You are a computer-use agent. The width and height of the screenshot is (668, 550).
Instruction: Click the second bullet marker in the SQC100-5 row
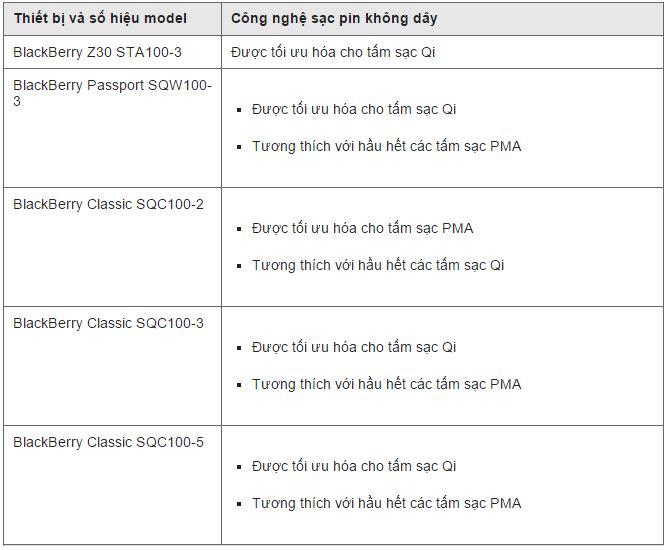tap(240, 504)
